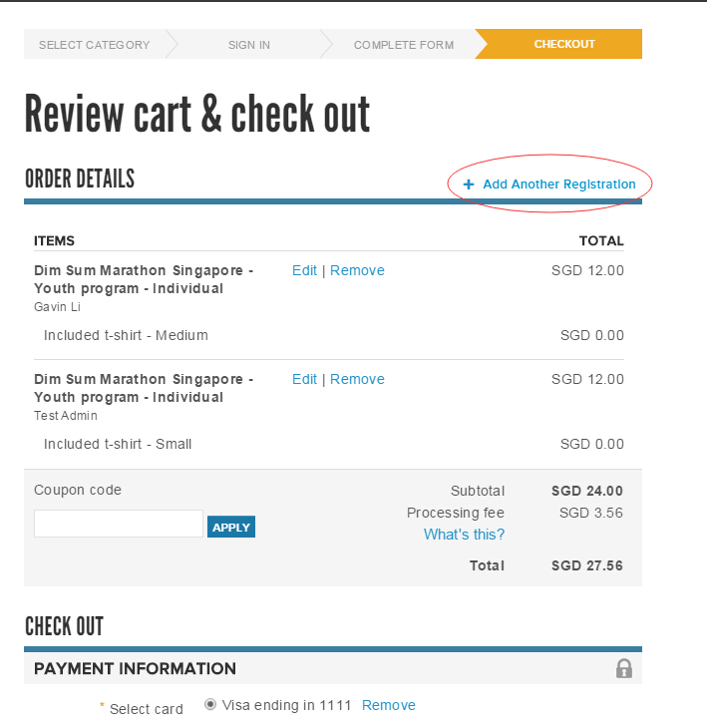Go to the Select Category step
Viewport: 707px width, 728px height.
point(95,45)
